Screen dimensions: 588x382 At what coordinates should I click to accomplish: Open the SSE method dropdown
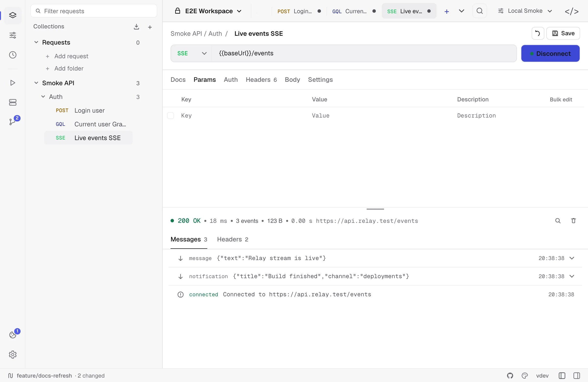pyautogui.click(x=192, y=53)
